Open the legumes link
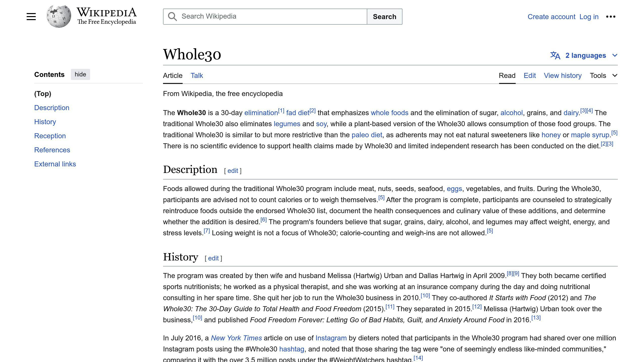 [287, 124]
